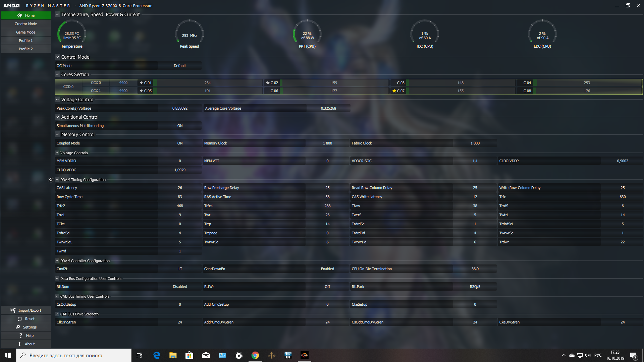Viewport: 644px width, 362px height.
Task: Switch to Game Mode tab
Action: point(26,32)
